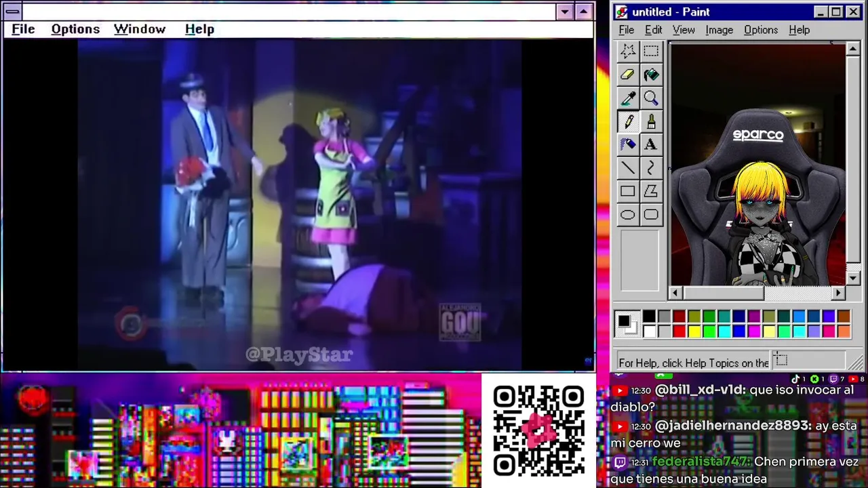
Task: Open the Options menu in Paint
Action: tap(761, 30)
